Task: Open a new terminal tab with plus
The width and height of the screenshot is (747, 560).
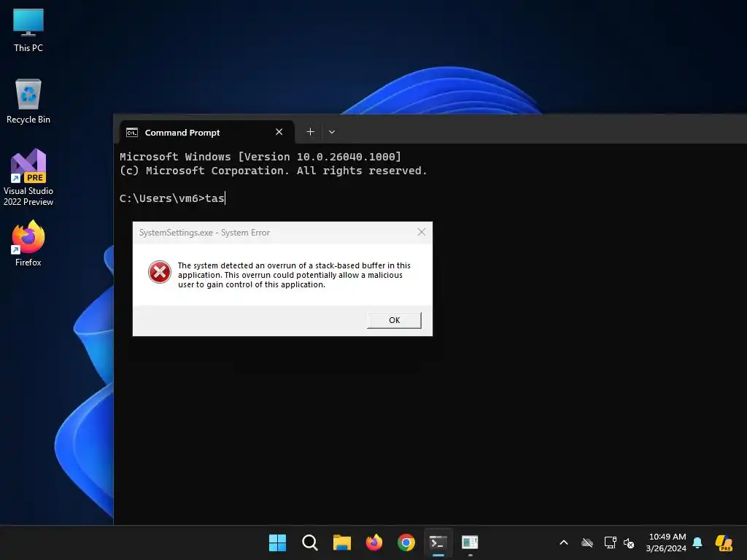Action: 310,132
